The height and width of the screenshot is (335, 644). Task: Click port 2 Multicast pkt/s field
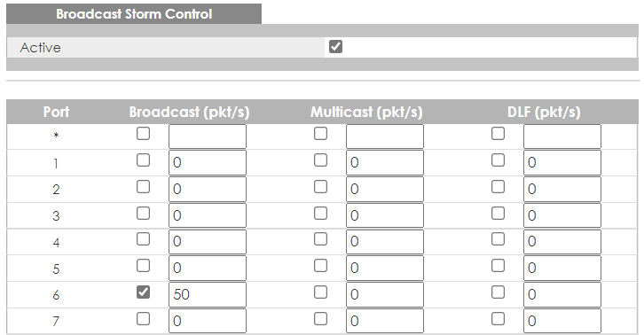click(385, 190)
